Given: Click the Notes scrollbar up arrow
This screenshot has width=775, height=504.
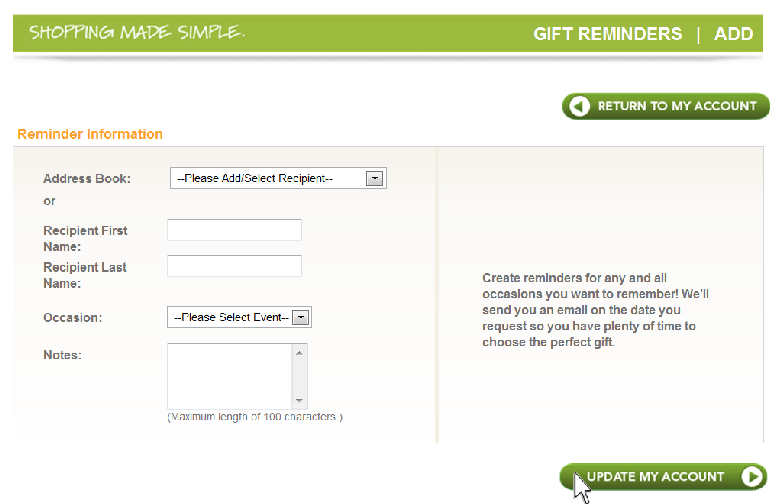Looking at the screenshot, I should click(x=299, y=353).
